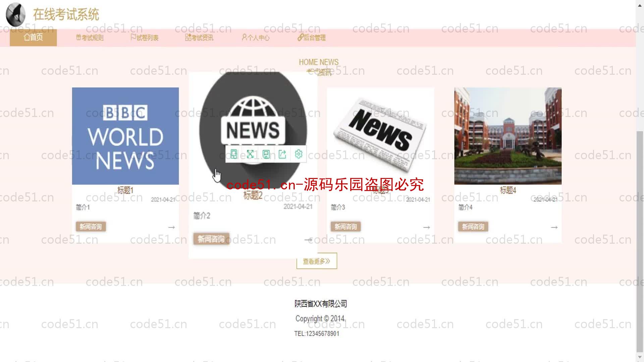The width and height of the screenshot is (644, 362).
Task: Click the 简介3 description text
Action: [x=338, y=207]
